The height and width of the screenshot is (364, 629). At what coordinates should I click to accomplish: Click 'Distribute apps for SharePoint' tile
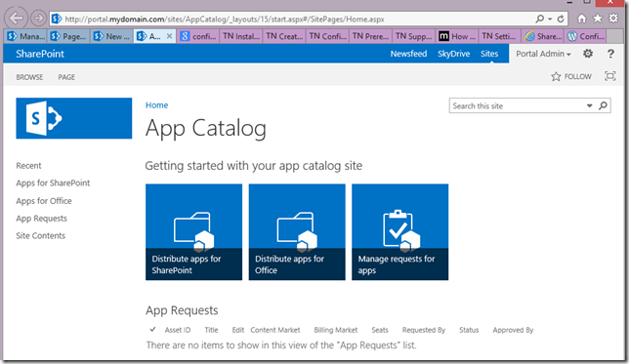pyautogui.click(x=193, y=232)
